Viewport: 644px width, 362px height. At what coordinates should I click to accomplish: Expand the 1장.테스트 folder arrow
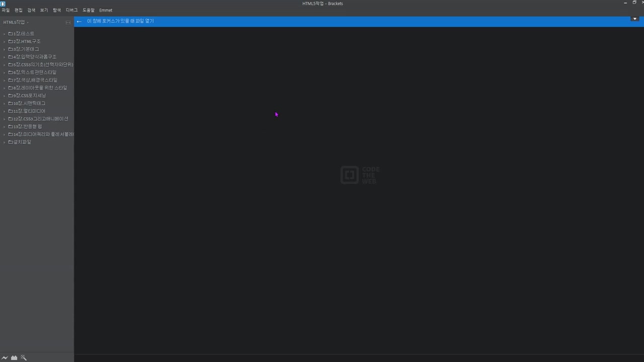click(4, 34)
